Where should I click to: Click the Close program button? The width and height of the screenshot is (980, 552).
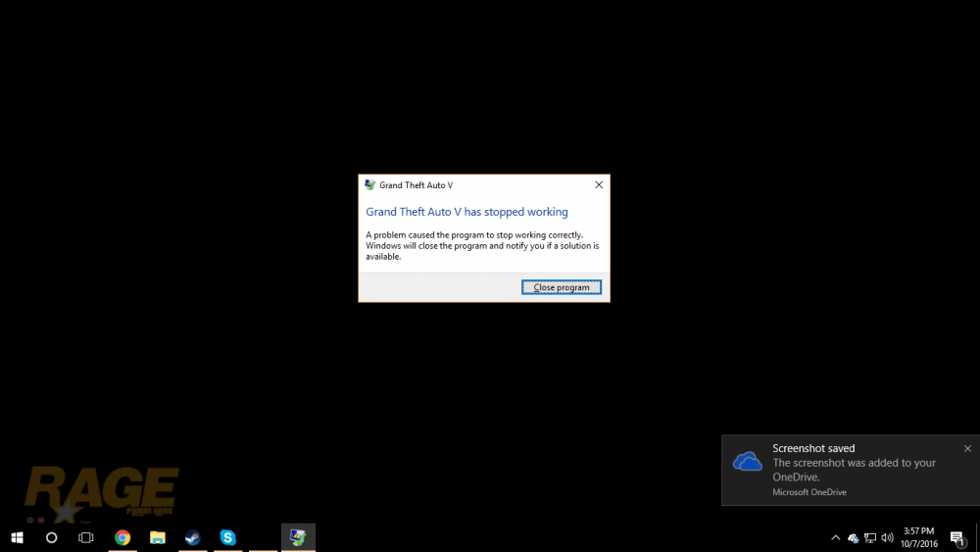(562, 287)
